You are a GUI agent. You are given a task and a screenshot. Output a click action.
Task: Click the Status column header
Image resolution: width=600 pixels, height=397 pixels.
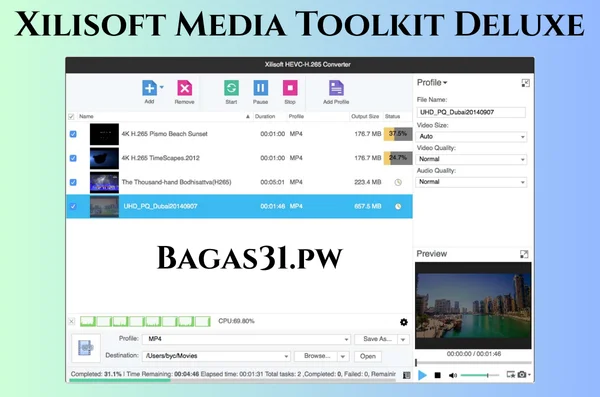coord(392,116)
